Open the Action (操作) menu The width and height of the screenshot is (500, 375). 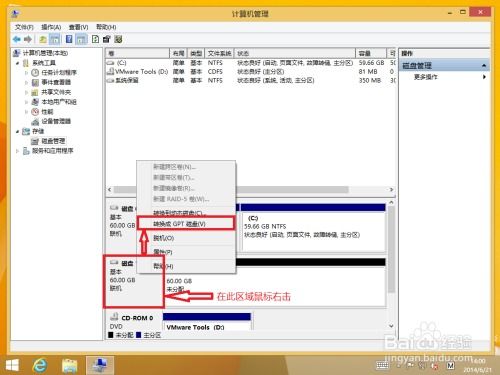coord(51,27)
